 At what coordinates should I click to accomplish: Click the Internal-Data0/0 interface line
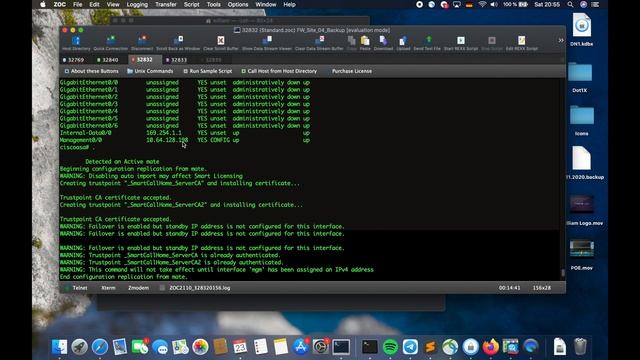[x=184, y=133]
